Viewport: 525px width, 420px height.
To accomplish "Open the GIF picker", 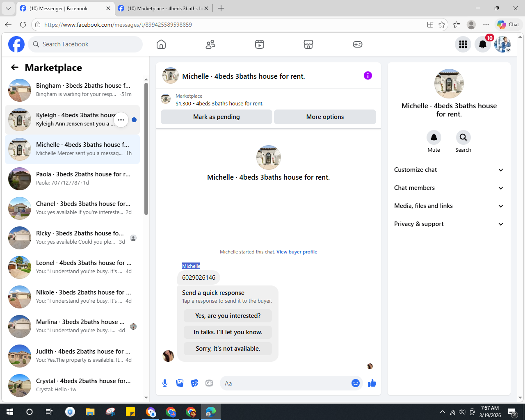I will coord(209,383).
